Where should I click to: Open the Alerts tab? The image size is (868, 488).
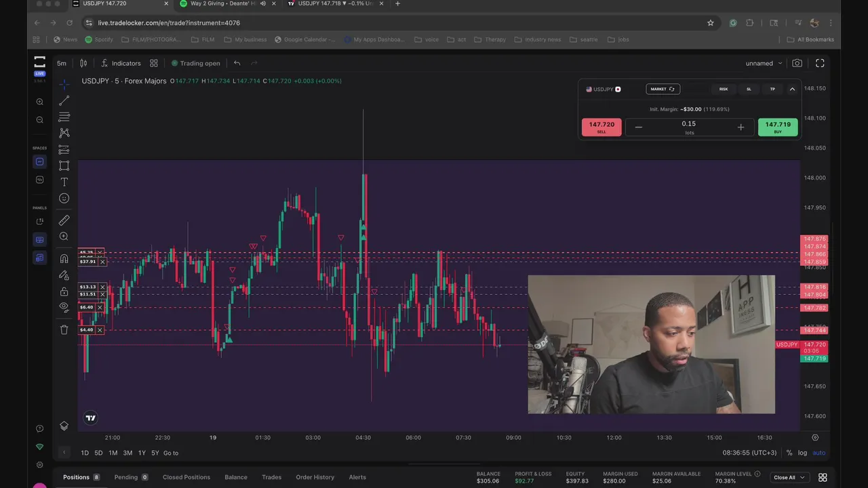click(x=357, y=477)
